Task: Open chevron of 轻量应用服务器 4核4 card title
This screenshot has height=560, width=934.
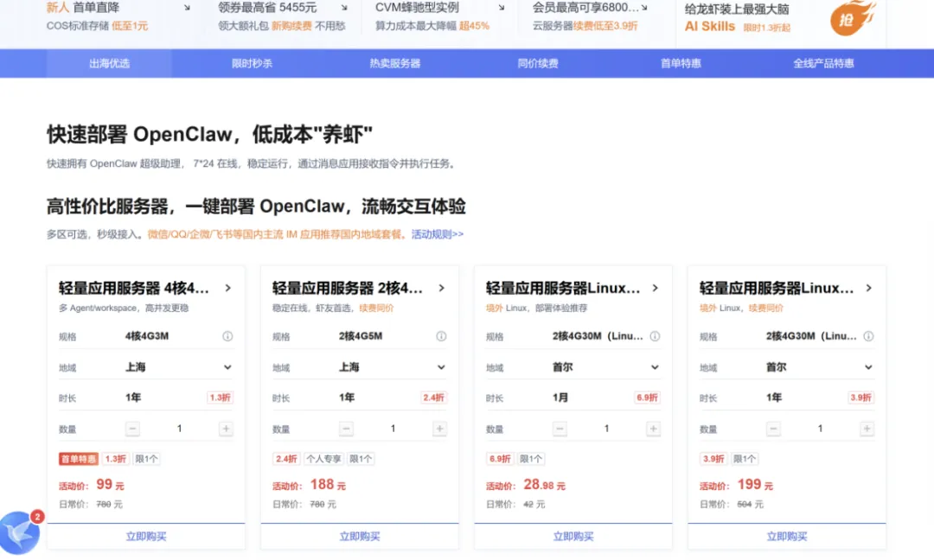Action: [227, 288]
